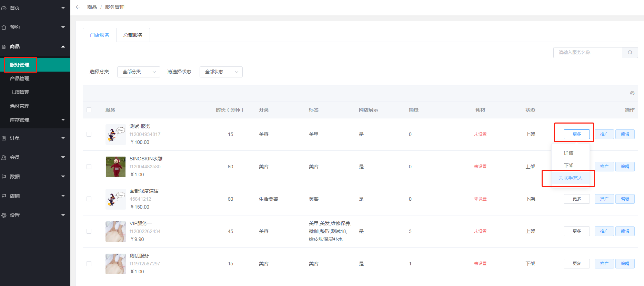644x286 pixels.
Task: Click the 首页 home sidebar icon
Action: click(4, 8)
